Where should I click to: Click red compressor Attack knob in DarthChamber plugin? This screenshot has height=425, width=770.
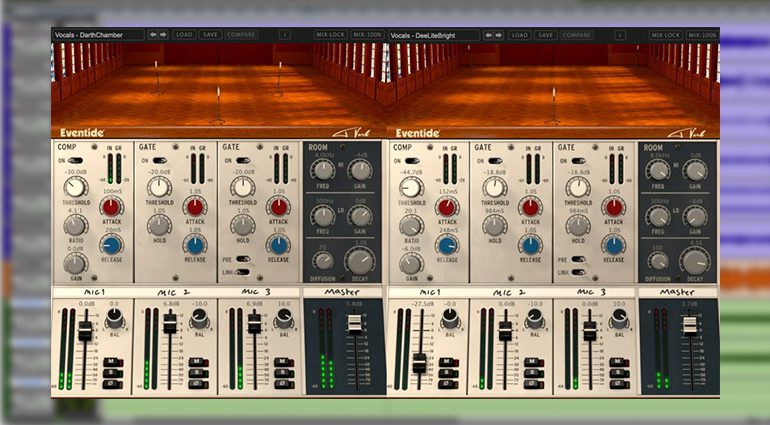click(x=111, y=207)
